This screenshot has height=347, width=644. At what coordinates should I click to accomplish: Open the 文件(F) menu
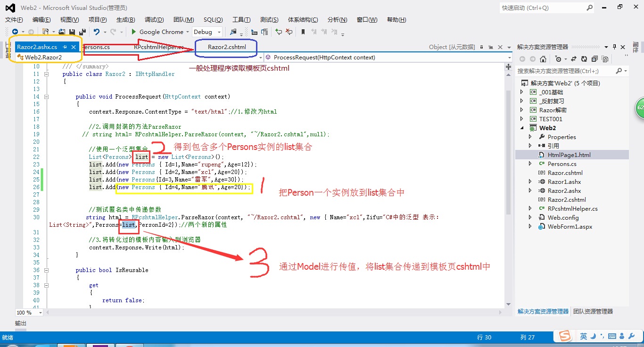pos(14,19)
